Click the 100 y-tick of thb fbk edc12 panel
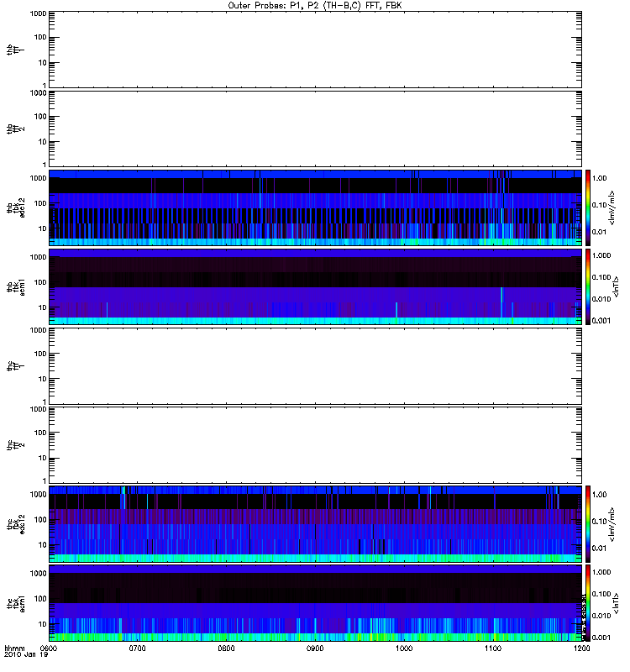The image size is (630, 672). coord(40,203)
